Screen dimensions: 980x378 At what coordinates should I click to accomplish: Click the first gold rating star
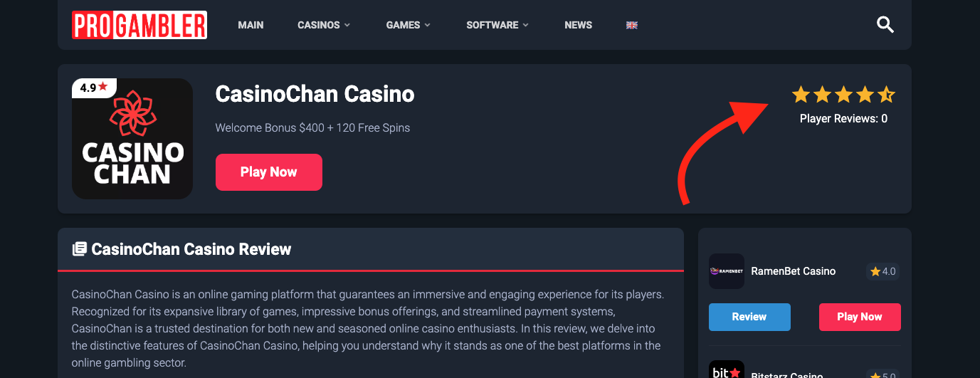(x=801, y=95)
